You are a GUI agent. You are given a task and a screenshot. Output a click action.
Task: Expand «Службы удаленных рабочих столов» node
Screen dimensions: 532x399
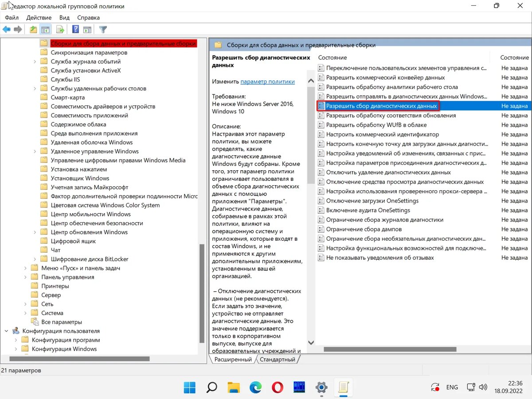[x=35, y=88]
